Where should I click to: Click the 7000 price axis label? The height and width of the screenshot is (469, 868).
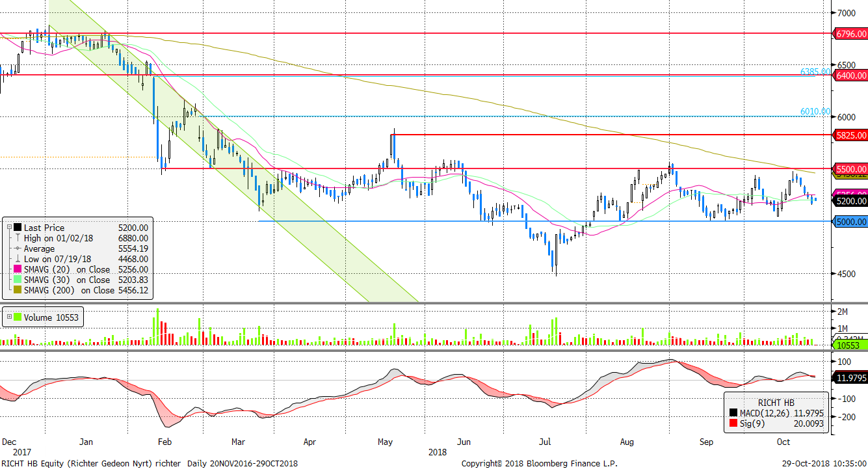pos(847,12)
